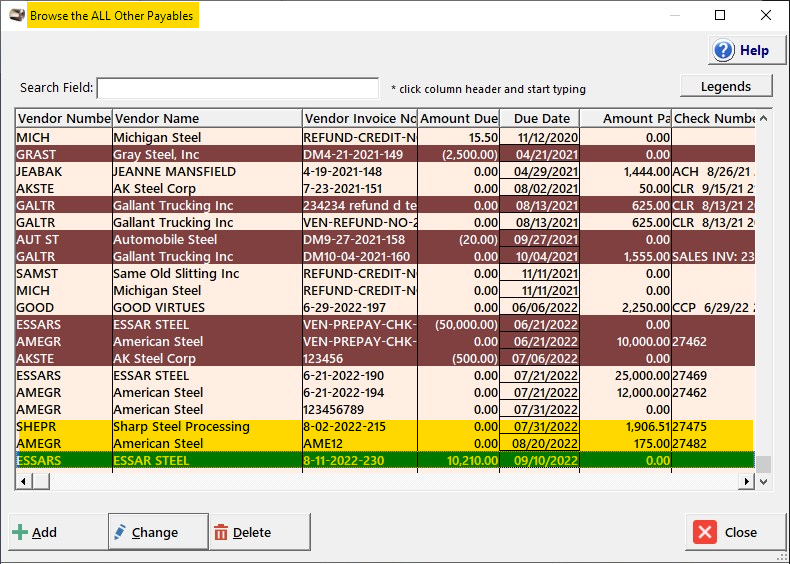This screenshot has height=564, width=790.
Task: Close the Other Payables browse window
Action: click(735, 532)
